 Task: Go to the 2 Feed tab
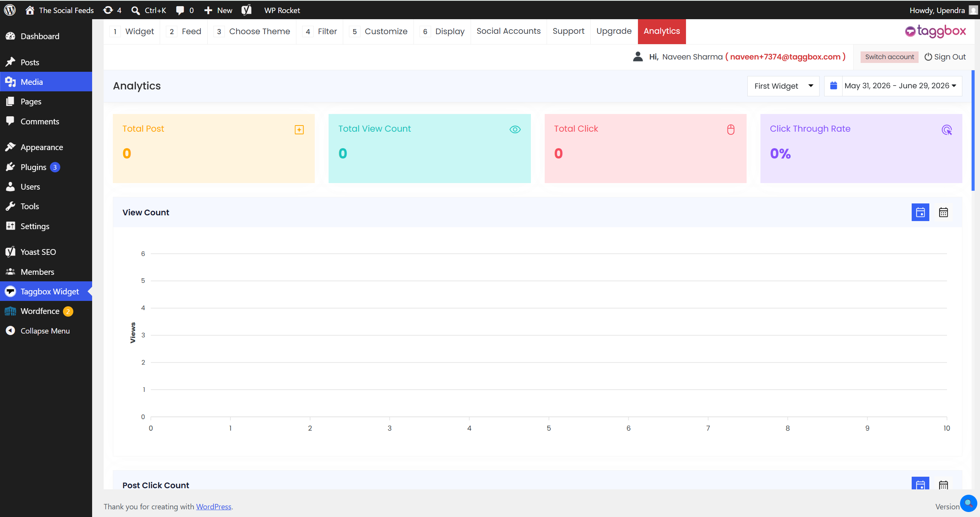tap(184, 31)
